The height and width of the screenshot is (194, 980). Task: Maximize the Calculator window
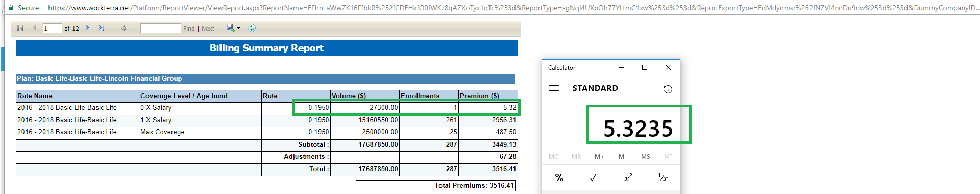tap(645, 67)
